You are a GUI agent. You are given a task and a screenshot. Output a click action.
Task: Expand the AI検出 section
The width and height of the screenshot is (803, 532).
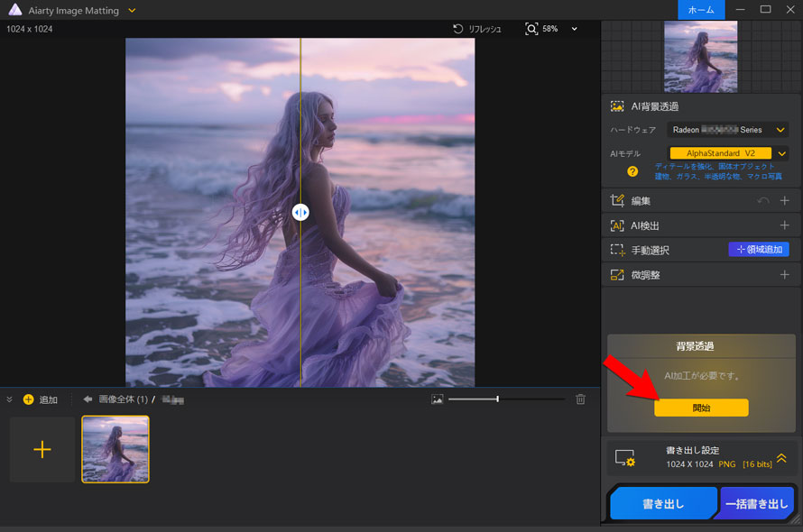pos(784,225)
